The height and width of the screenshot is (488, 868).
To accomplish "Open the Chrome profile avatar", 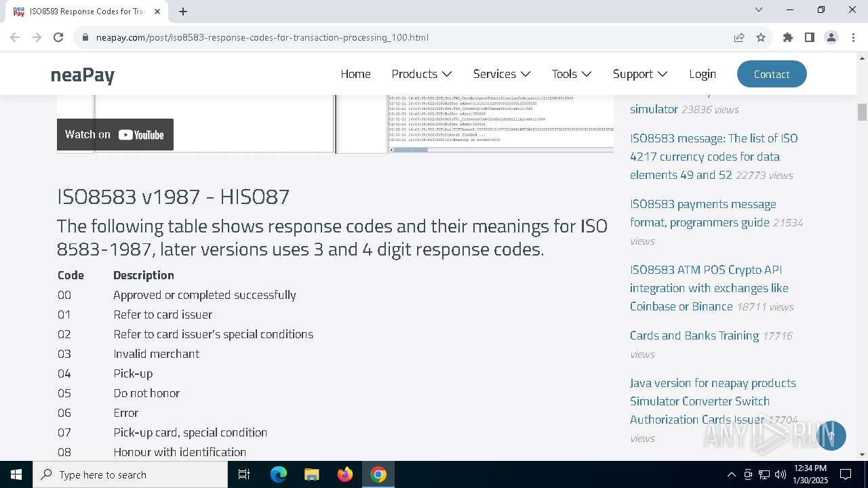I will tap(831, 37).
